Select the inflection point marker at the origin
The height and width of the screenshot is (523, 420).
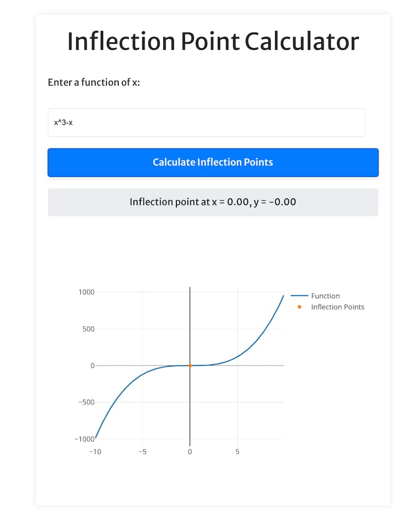click(190, 365)
